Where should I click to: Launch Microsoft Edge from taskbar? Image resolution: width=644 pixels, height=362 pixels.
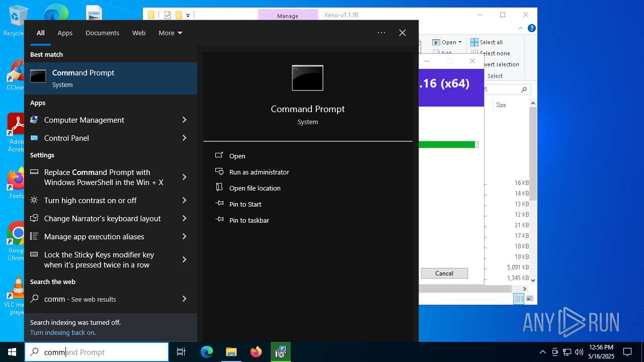click(207, 352)
